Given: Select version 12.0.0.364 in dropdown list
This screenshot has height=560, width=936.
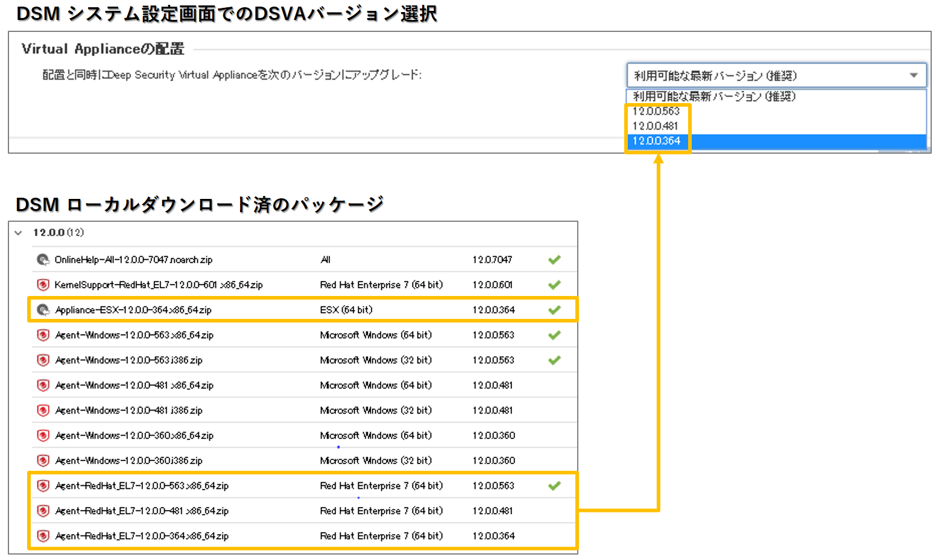Looking at the screenshot, I should (x=657, y=141).
